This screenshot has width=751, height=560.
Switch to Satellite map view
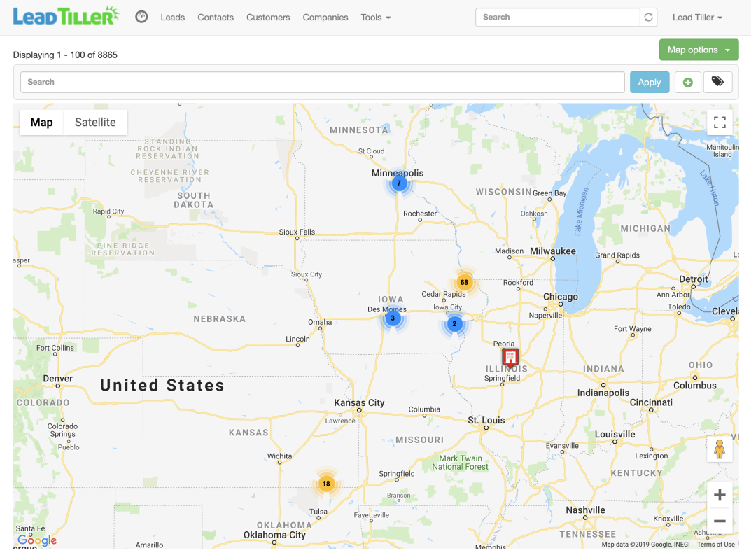pos(95,122)
